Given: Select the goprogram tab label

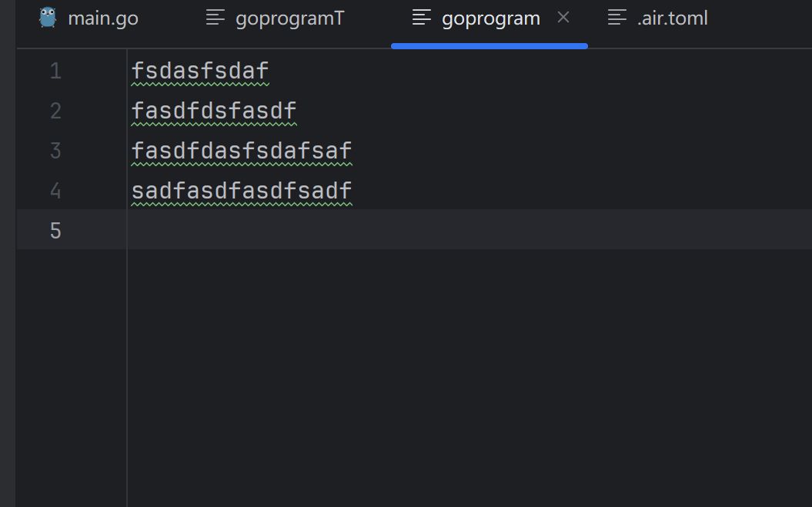Looking at the screenshot, I should click(x=490, y=18).
